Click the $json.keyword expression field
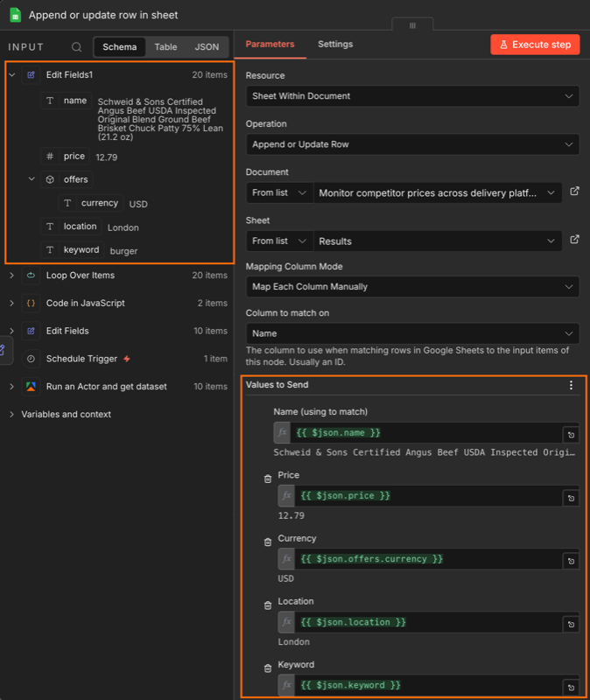Image resolution: width=590 pixels, height=700 pixels. 428,685
